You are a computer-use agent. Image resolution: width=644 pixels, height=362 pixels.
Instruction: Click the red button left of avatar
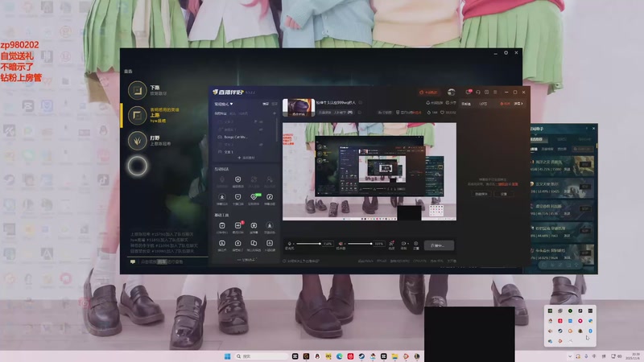tap(428, 93)
